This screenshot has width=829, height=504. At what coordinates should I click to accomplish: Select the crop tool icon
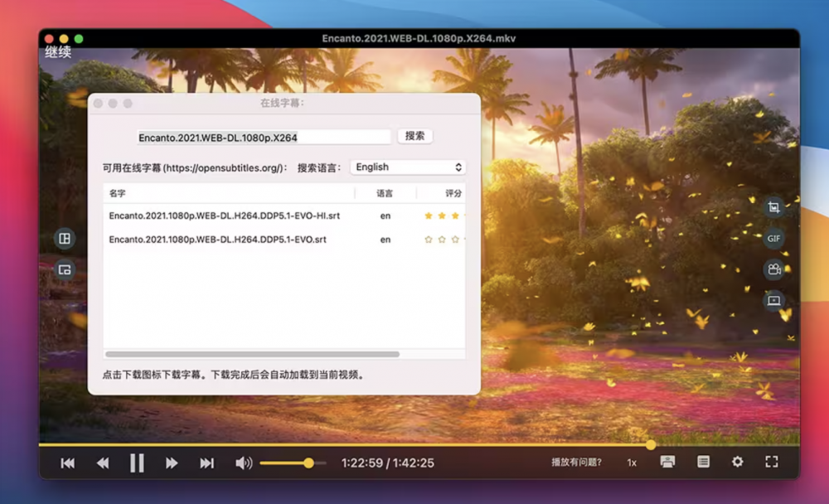click(x=774, y=207)
